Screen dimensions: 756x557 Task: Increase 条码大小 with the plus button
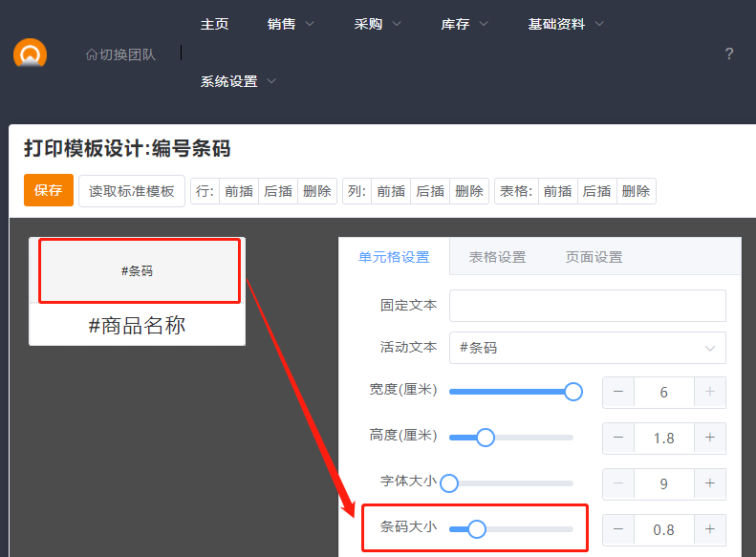709,529
